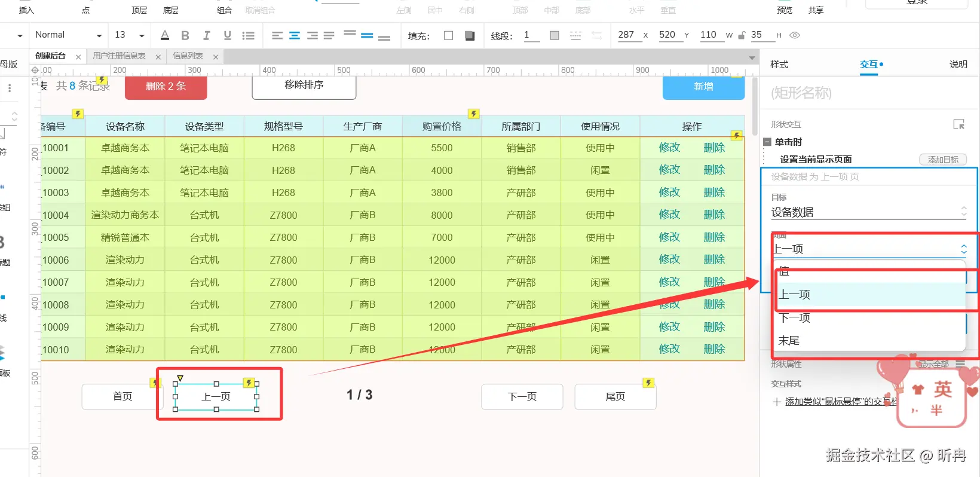Select the 尾页 pagination button
This screenshot has height=477, width=980.
tap(615, 397)
